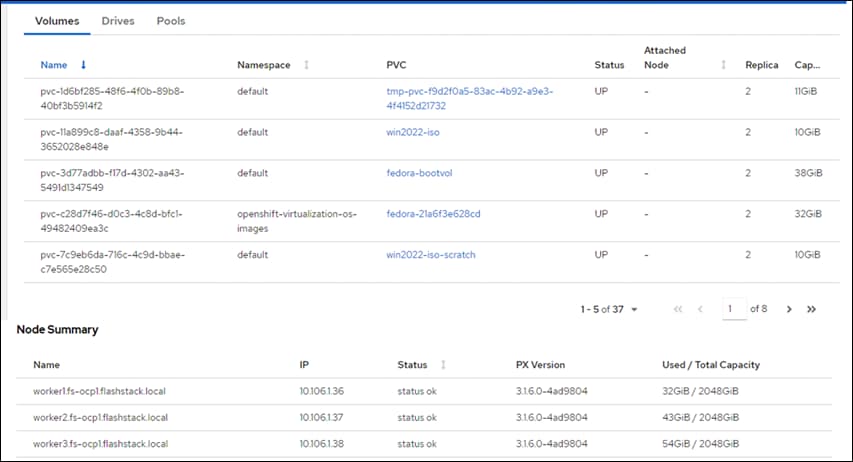The width and height of the screenshot is (853, 462).
Task: Go to first page of volumes
Action: (678, 309)
